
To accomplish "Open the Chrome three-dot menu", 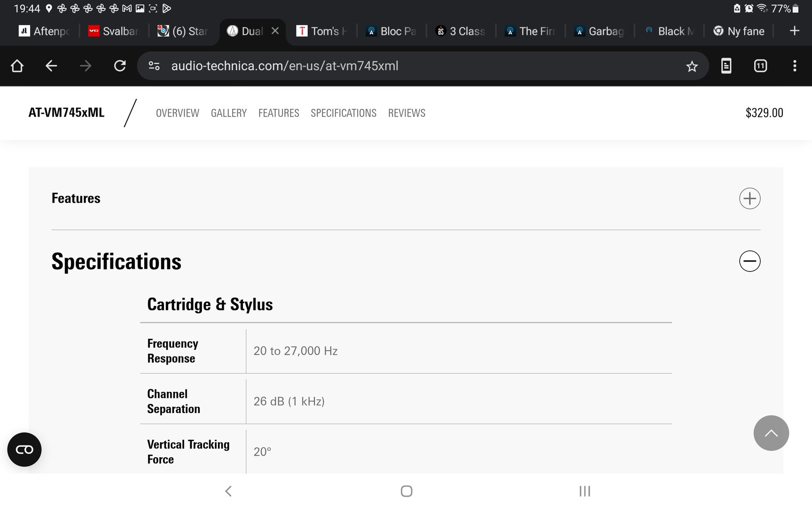I will (795, 66).
